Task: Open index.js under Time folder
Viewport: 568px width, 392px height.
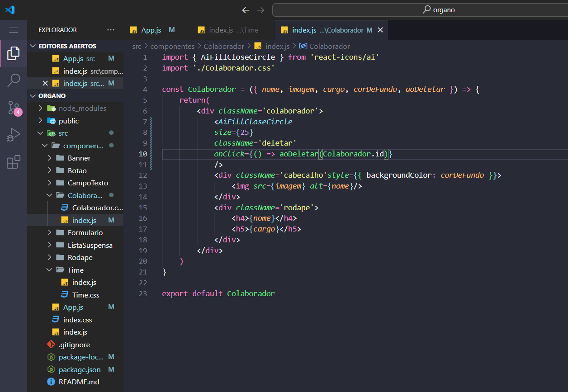Action: tap(75, 283)
